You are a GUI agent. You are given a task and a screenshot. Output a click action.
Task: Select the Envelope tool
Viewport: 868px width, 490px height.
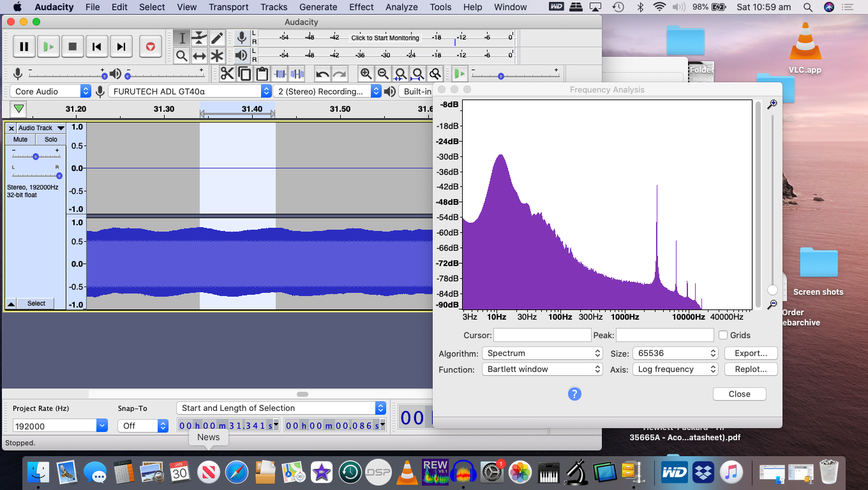click(199, 38)
